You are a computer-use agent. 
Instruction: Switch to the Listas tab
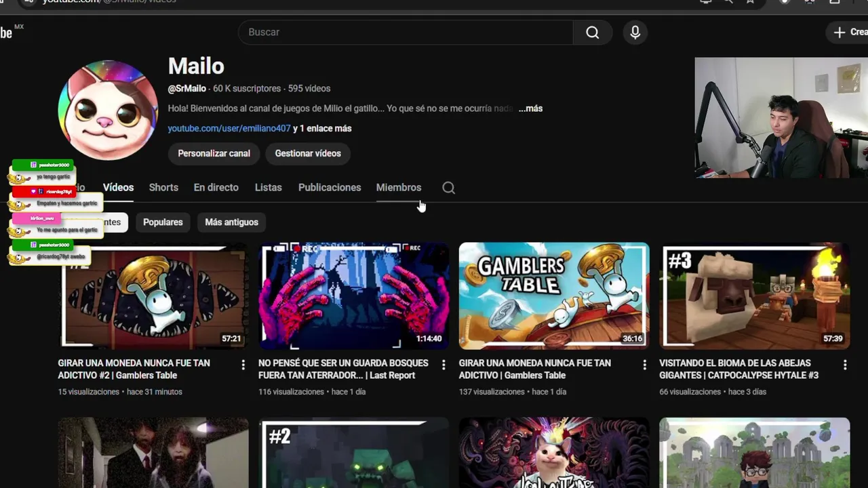tap(268, 188)
